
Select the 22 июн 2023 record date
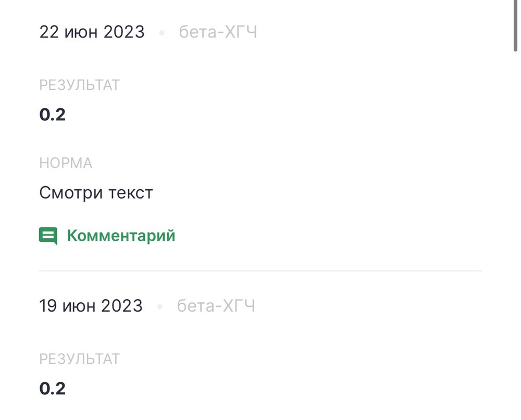(x=92, y=31)
